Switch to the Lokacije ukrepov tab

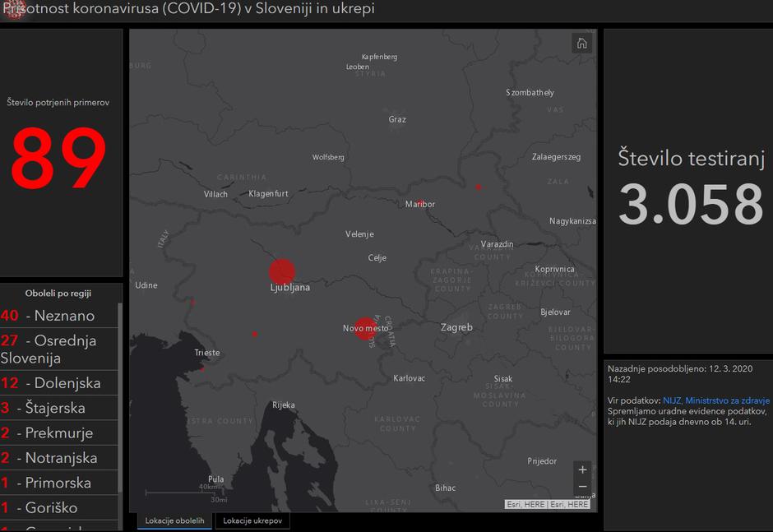click(x=252, y=520)
